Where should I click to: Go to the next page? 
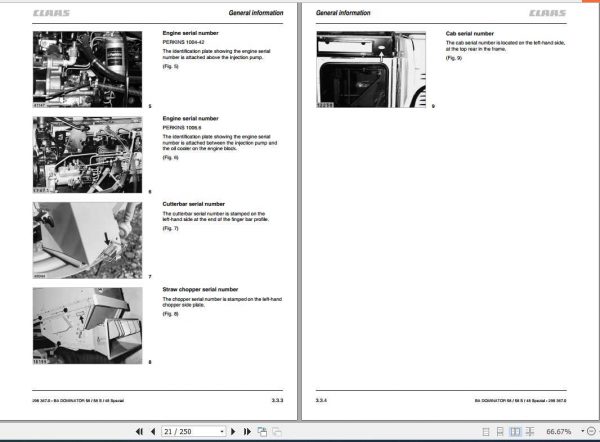click(x=233, y=432)
